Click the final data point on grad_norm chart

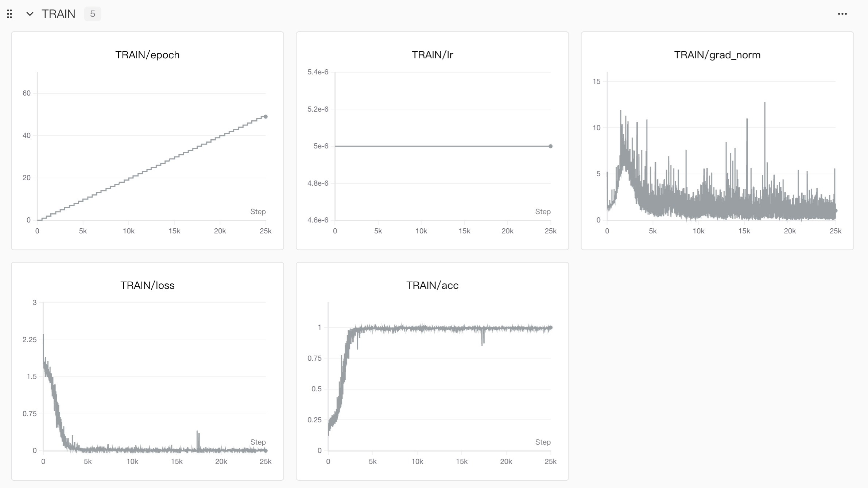[836, 211]
